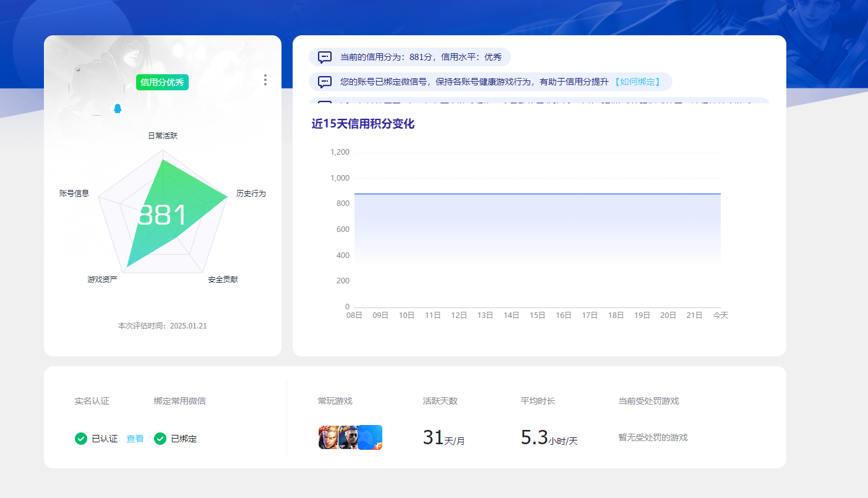Screen dimensions: 868x498
Task: Click the 常玩游戏 heading
Action: point(335,401)
